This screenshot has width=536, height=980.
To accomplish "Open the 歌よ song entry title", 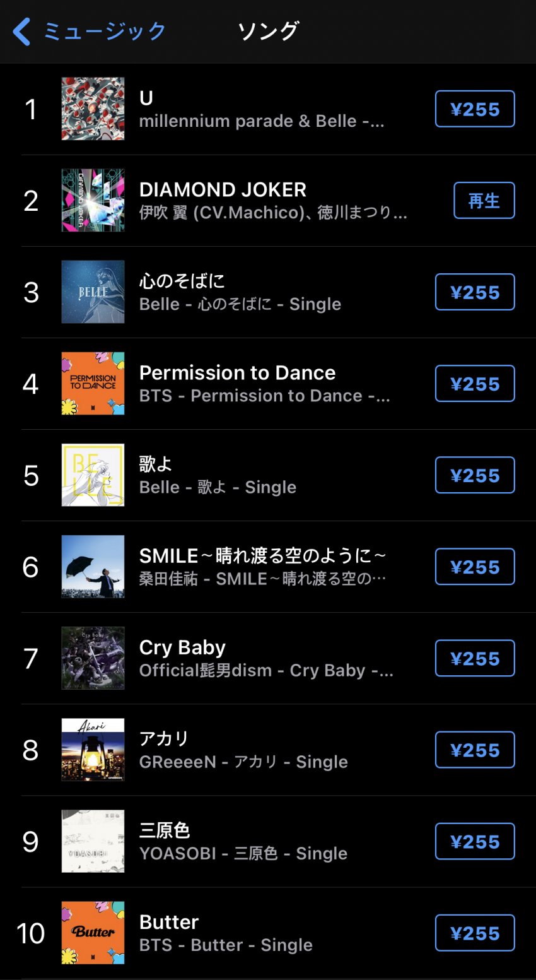I will tap(155, 464).
